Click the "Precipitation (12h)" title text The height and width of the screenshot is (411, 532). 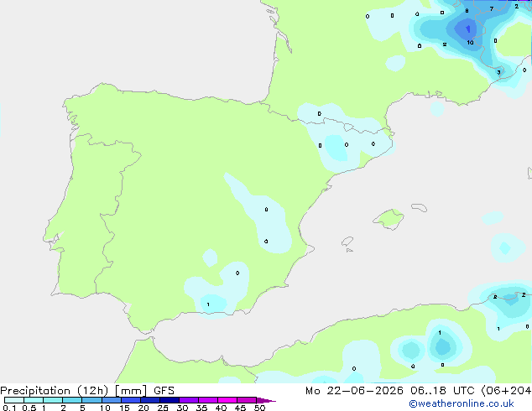point(55,391)
